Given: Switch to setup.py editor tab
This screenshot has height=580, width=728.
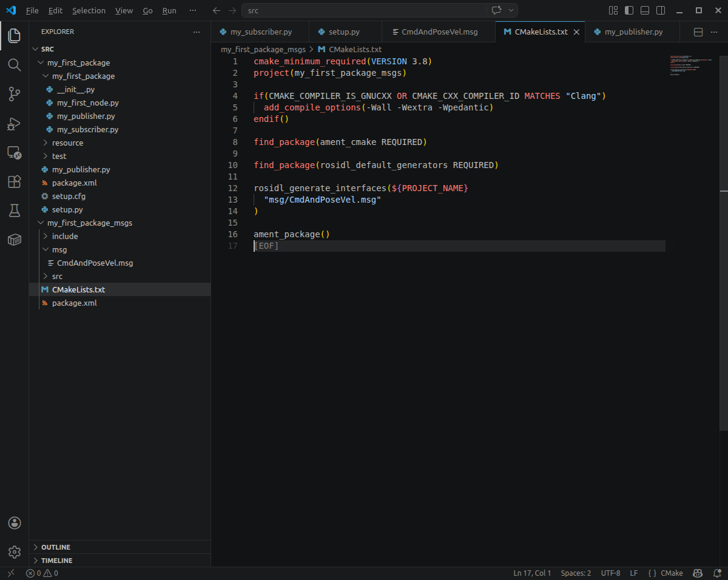Looking at the screenshot, I should click(345, 32).
